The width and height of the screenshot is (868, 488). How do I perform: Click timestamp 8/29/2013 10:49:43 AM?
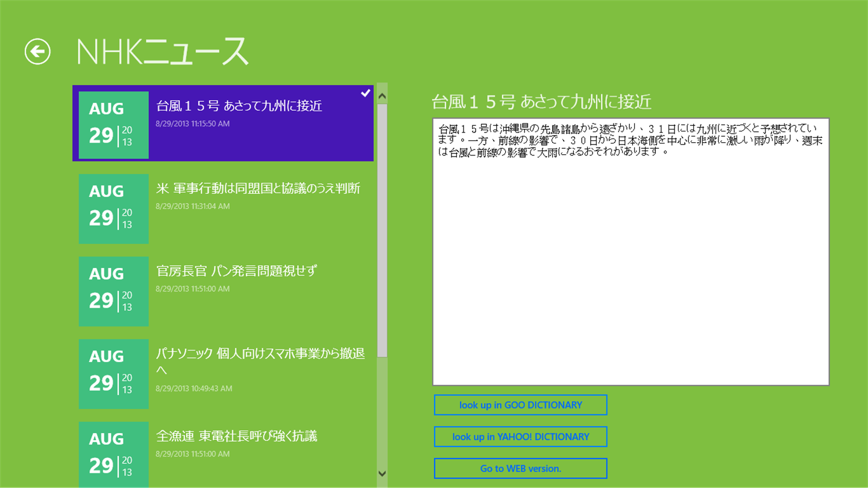pos(194,389)
